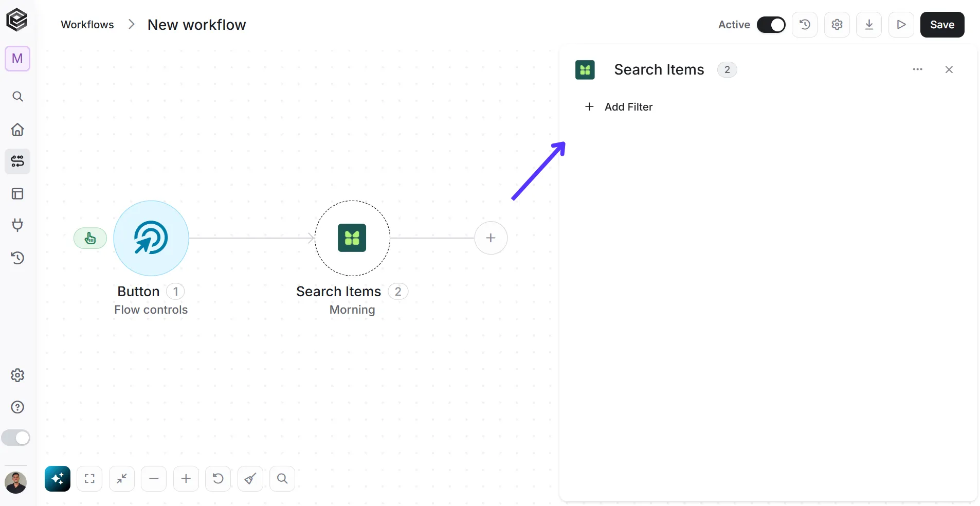Fit canvas to screen icon
The width and height of the screenshot is (980, 506).
[89, 479]
